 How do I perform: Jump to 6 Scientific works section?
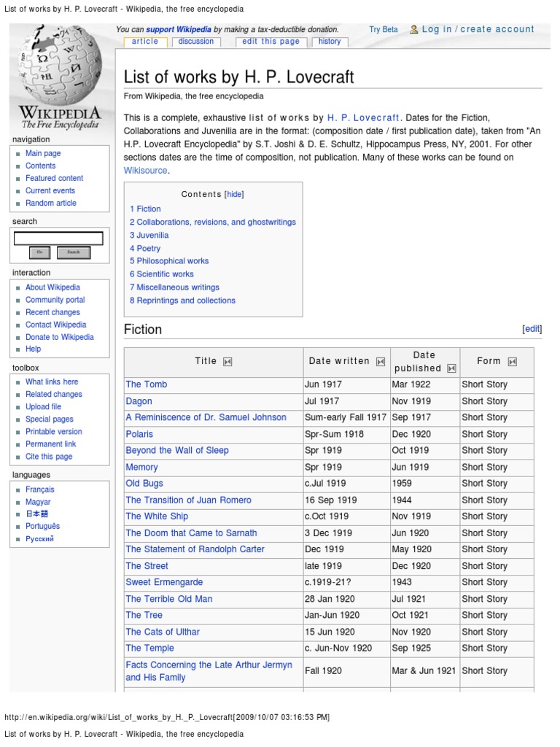[x=161, y=274]
